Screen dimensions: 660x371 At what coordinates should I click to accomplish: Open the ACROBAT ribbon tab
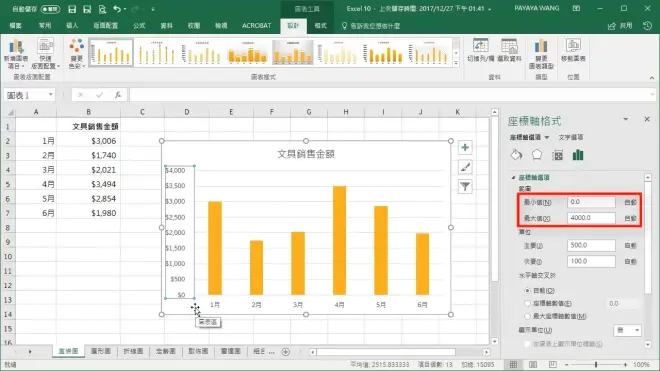click(256, 26)
